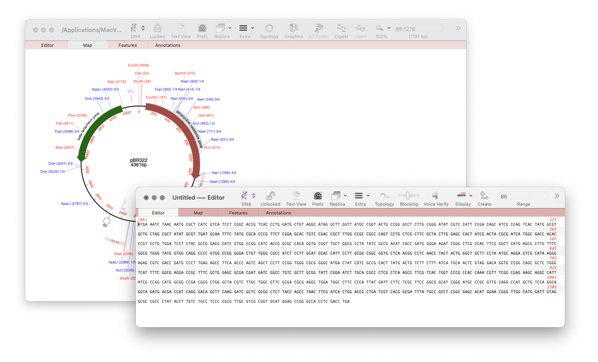Open the Extra dropdown menu in Editor window
This screenshot has width=598, height=362.
coord(368,196)
